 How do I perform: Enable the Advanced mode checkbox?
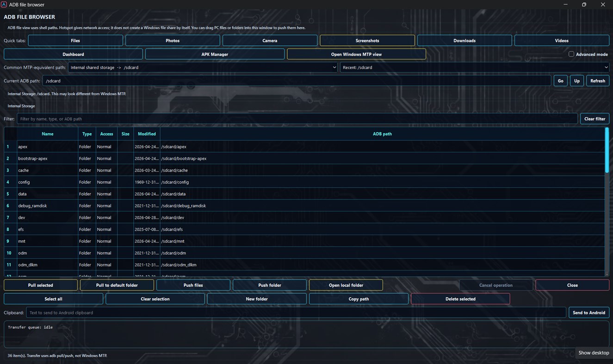click(571, 54)
